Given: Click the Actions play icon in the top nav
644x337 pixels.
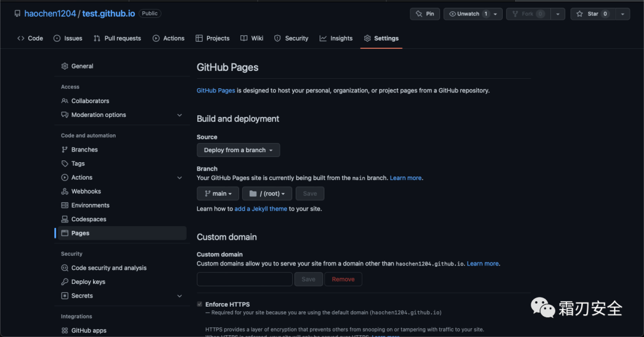Looking at the screenshot, I should (x=156, y=38).
